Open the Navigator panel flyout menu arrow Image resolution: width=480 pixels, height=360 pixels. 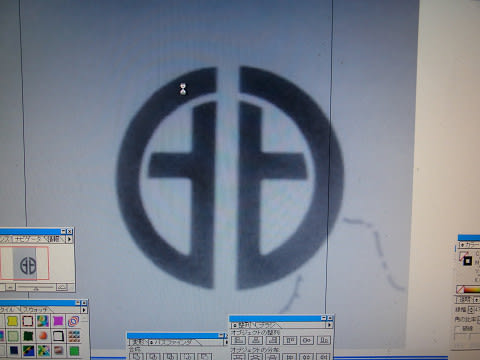(x=69, y=239)
